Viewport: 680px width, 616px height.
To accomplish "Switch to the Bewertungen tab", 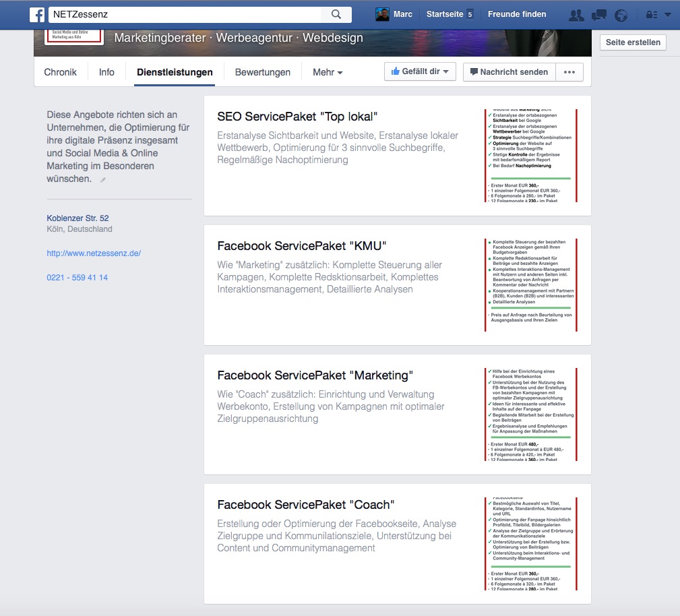I will tap(262, 72).
